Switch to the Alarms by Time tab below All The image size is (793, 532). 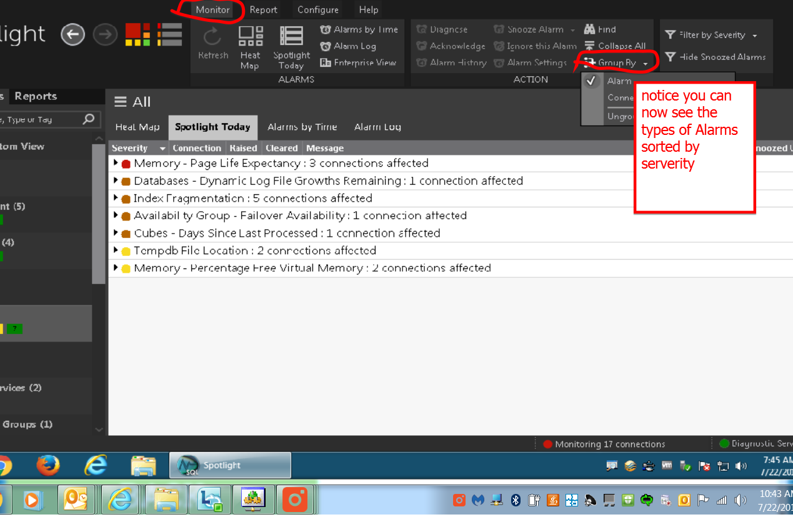(x=302, y=127)
